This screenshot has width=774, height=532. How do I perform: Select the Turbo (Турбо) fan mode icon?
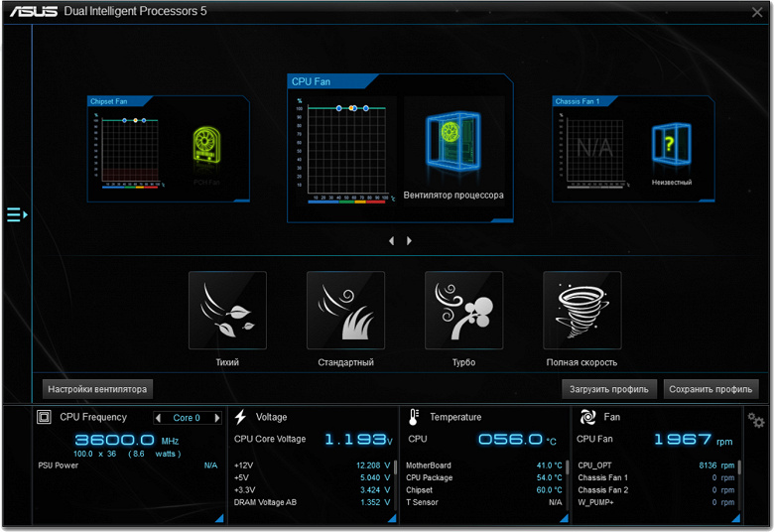(x=464, y=311)
